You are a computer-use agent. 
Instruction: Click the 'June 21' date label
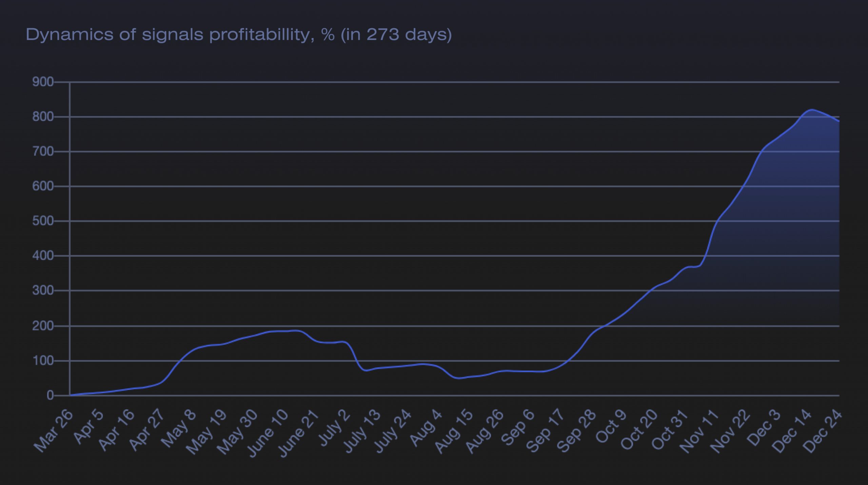[298, 433]
